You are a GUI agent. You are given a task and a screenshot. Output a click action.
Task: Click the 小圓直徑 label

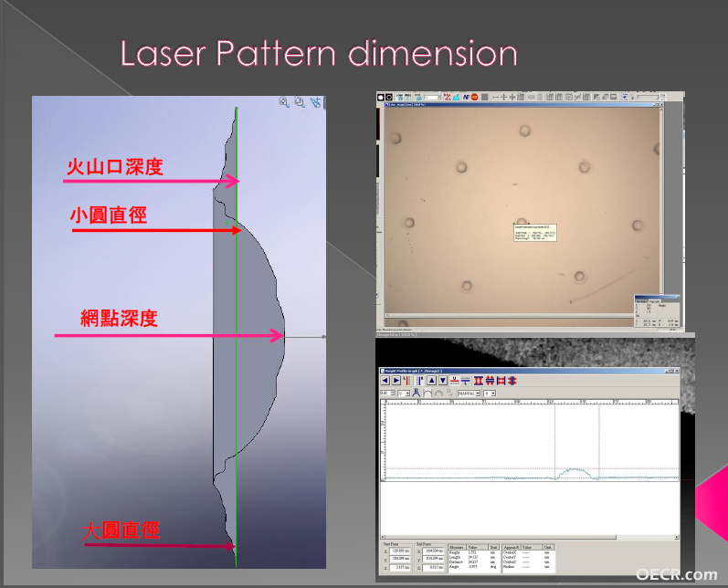(x=109, y=215)
